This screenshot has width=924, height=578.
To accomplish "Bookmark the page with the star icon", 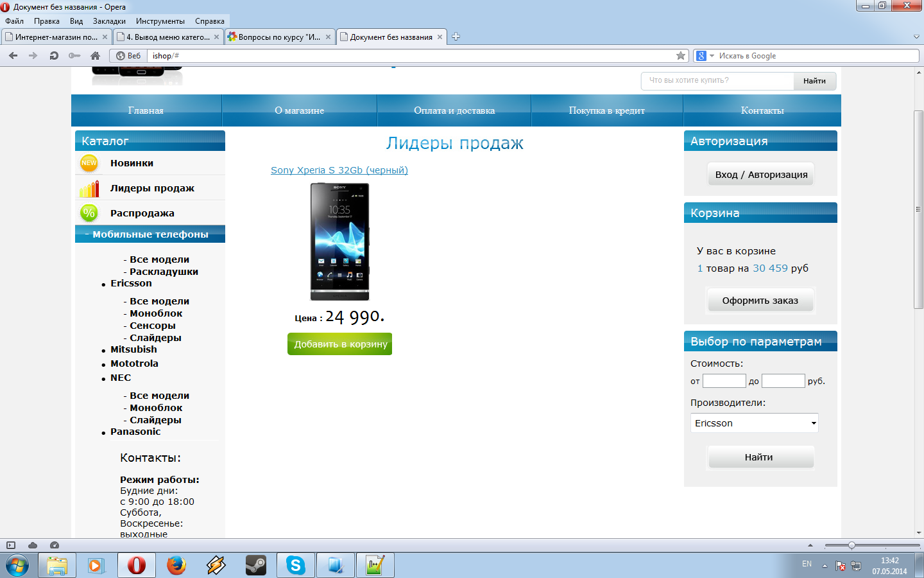I will [x=681, y=56].
